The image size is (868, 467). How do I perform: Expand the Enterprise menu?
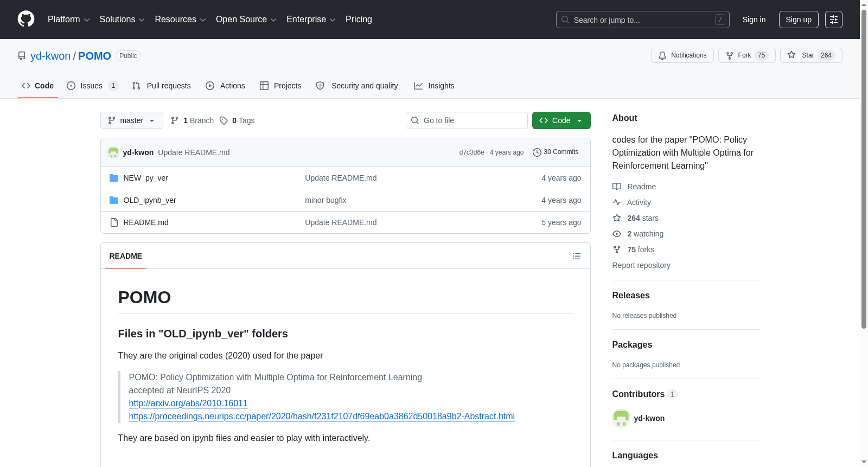click(x=311, y=20)
